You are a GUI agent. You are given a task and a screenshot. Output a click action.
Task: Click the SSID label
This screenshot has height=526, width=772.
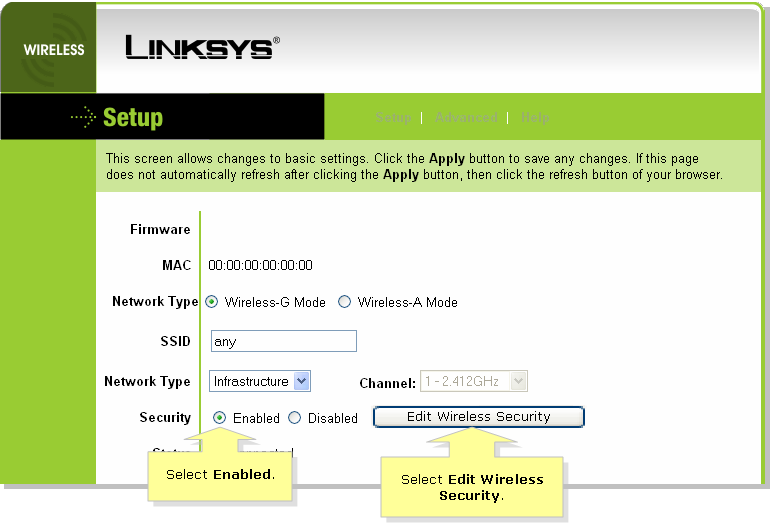(x=175, y=341)
